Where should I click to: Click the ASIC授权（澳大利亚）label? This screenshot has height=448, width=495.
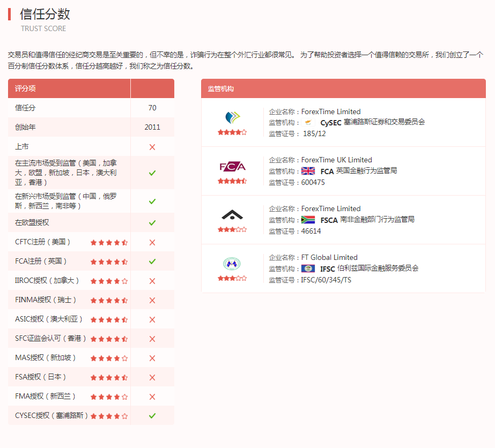pos(49,319)
